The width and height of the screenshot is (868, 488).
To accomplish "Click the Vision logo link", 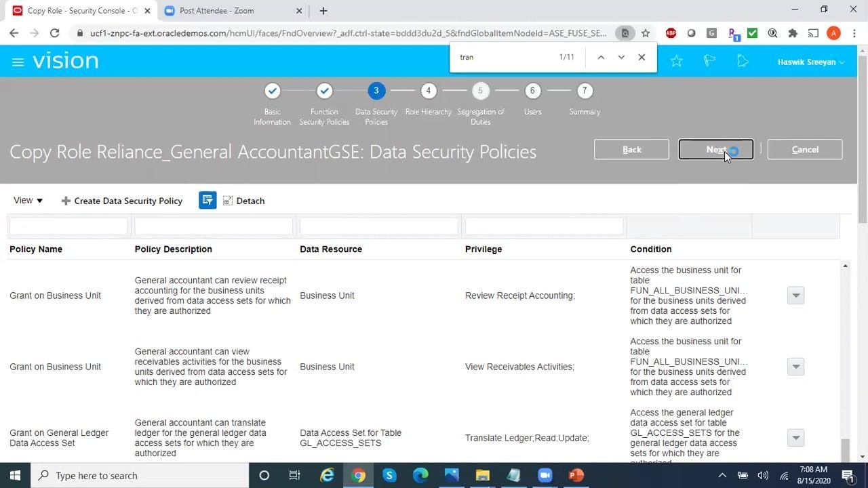I will [x=65, y=61].
